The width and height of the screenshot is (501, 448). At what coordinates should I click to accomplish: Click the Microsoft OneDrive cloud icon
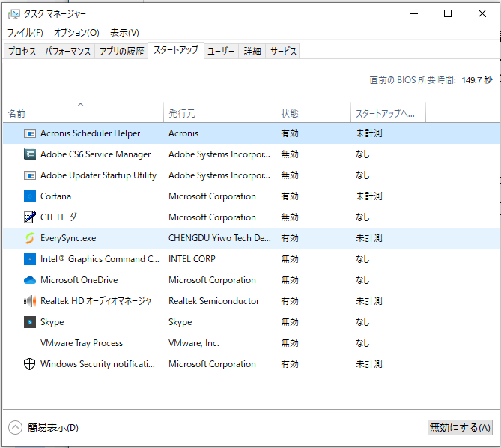click(x=30, y=280)
